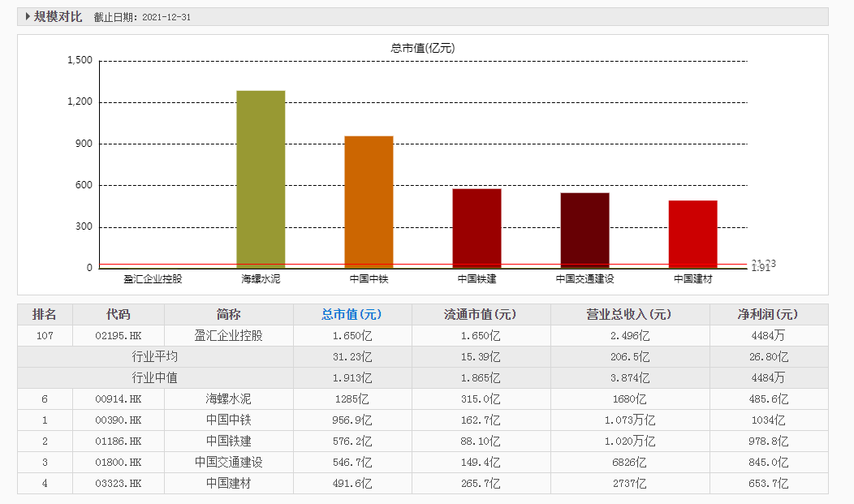Click 净利润 value 978.8亿
The image size is (854, 504).
[x=768, y=442]
